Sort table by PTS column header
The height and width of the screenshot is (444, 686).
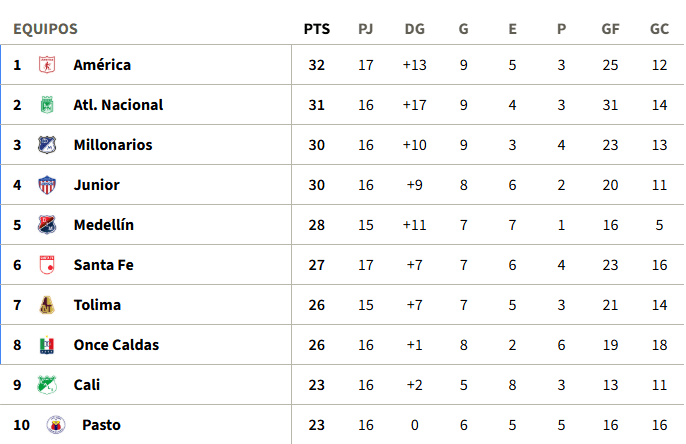click(x=317, y=29)
